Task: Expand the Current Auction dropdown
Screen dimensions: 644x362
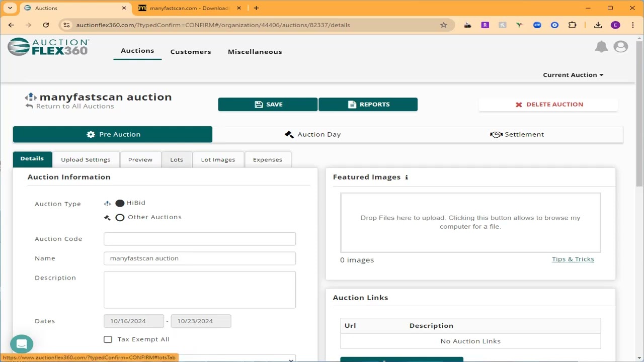Action: [573, 75]
